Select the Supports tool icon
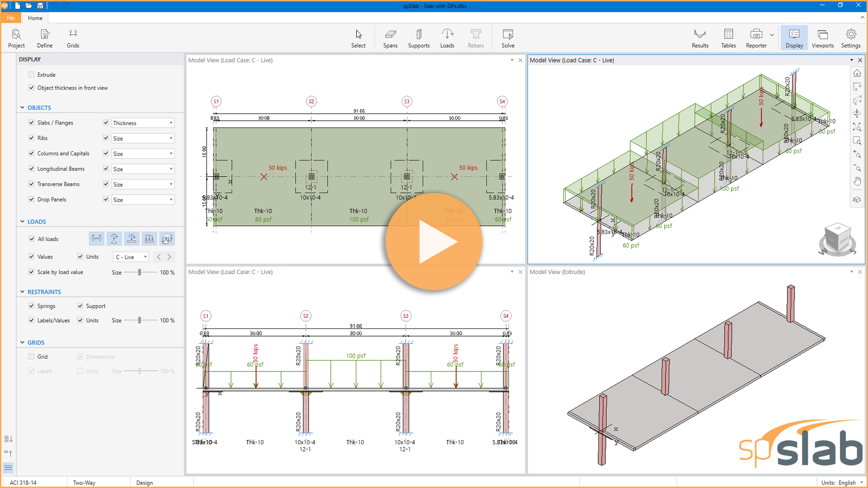 click(419, 38)
